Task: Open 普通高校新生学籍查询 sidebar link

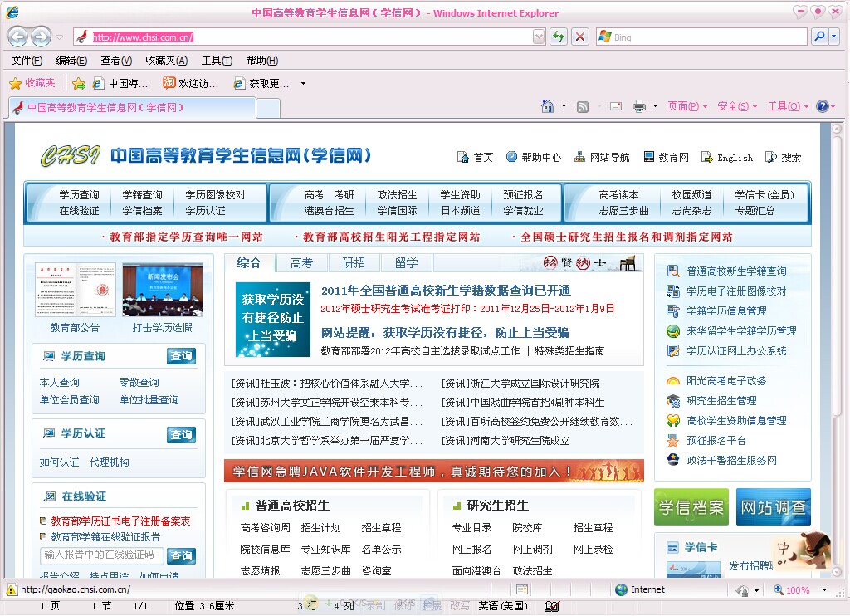Action: click(737, 271)
